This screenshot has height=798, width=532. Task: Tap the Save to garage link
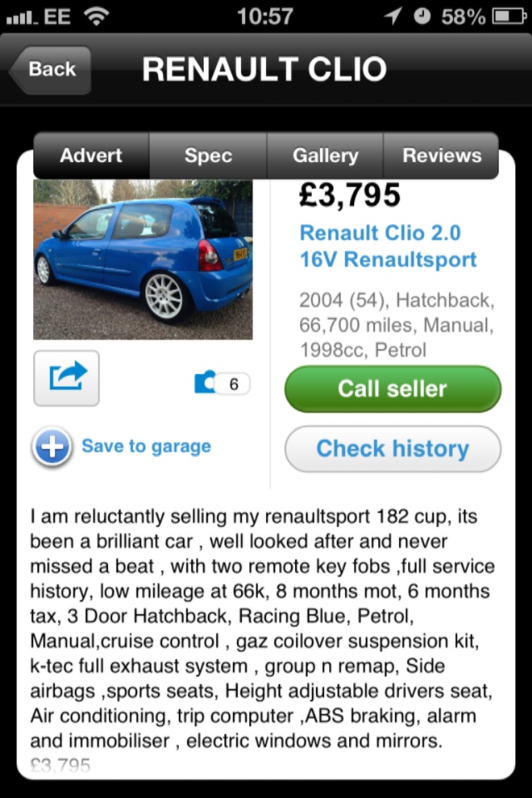pyautogui.click(x=146, y=446)
